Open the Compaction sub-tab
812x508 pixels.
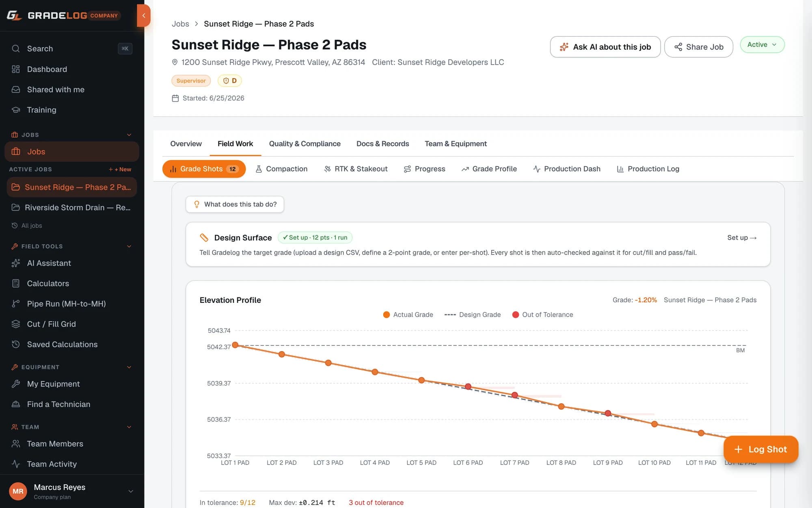coord(281,169)
